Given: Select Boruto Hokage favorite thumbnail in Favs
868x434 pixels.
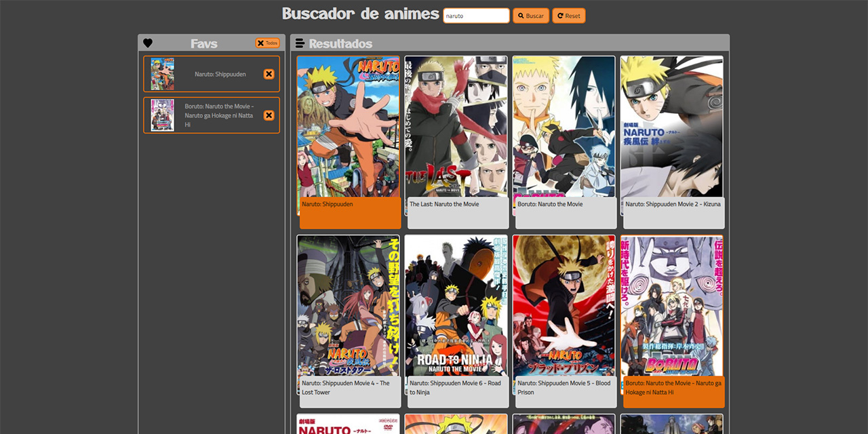Looking at the screenshot, I should pyautogui.click(x=162, y=115).
